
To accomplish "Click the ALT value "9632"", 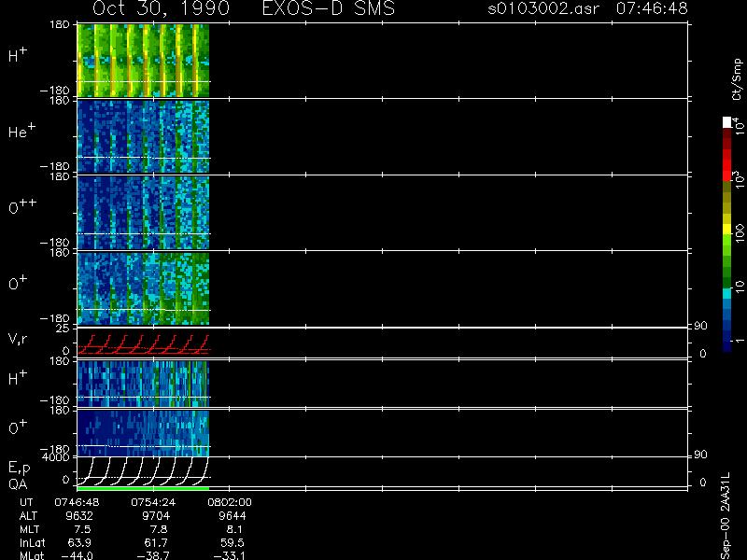I will [79, 516].
